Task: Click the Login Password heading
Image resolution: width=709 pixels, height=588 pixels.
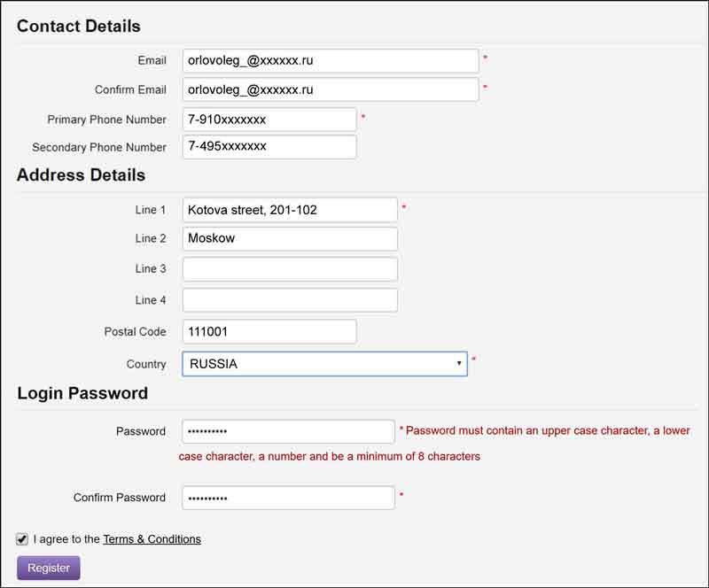Action: 82,393
